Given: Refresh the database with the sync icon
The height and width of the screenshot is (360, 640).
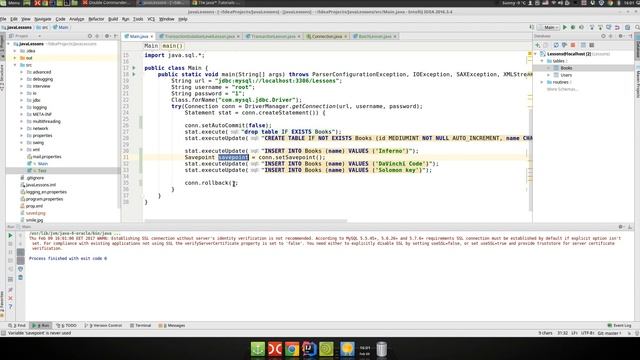Looking at the screenshot, I should (x=556, y=45).
